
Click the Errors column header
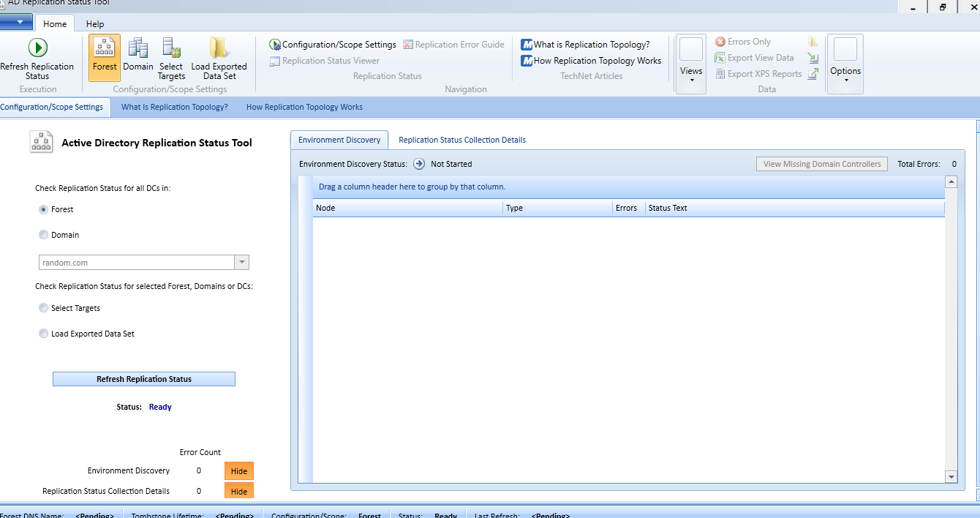pos(629,208)
